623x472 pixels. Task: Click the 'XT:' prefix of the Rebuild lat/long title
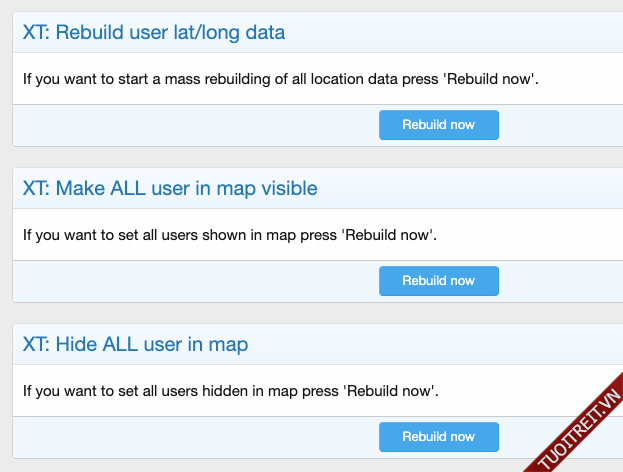tap(37, 32)
